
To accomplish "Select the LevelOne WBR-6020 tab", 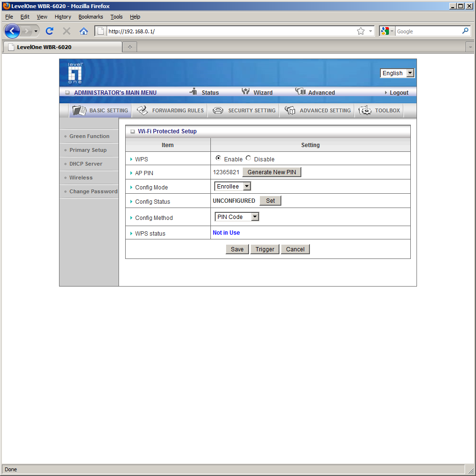I will 62,47.
